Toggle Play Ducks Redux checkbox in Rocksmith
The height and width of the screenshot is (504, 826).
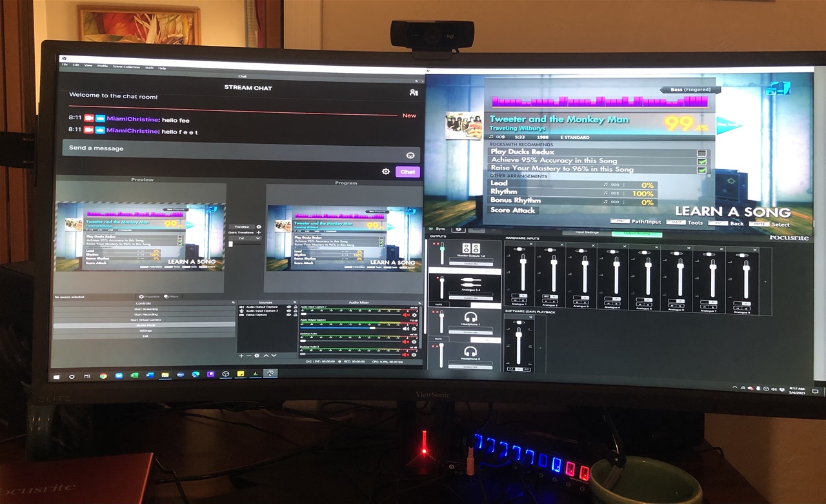[701, 154]
